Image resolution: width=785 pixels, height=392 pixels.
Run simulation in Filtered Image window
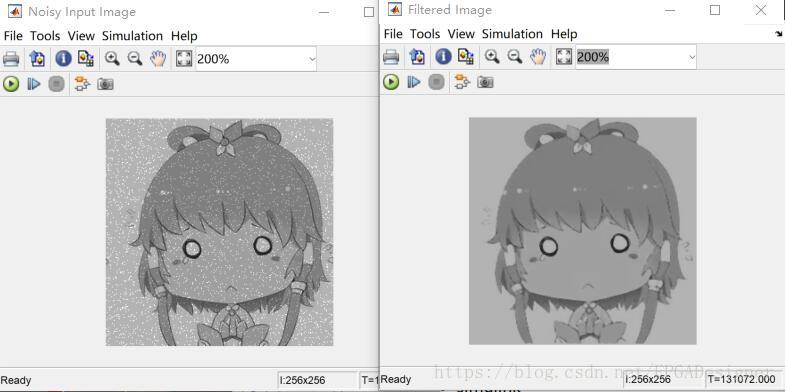pyautogui.click(x=391, y=82)
